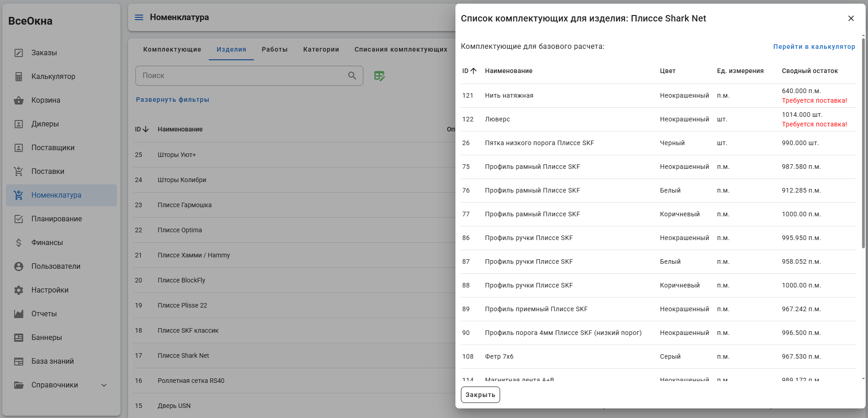Click the Сводный остаток column header

810,71
